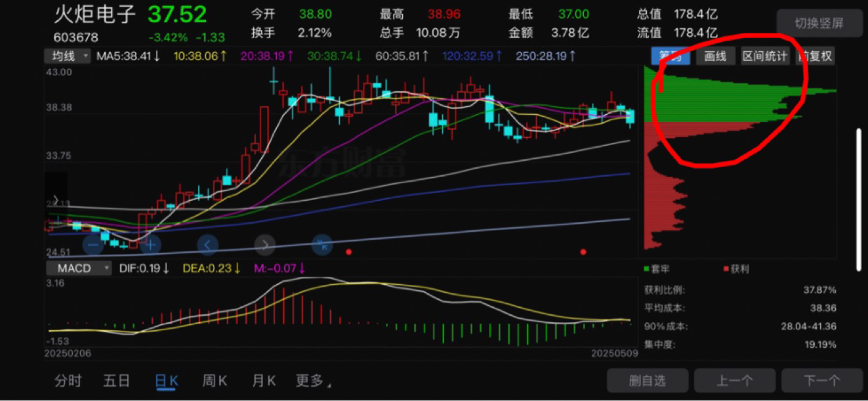Switch to the 周K tab
Viewport: 868px width, 401px height.
click(215, 381)
